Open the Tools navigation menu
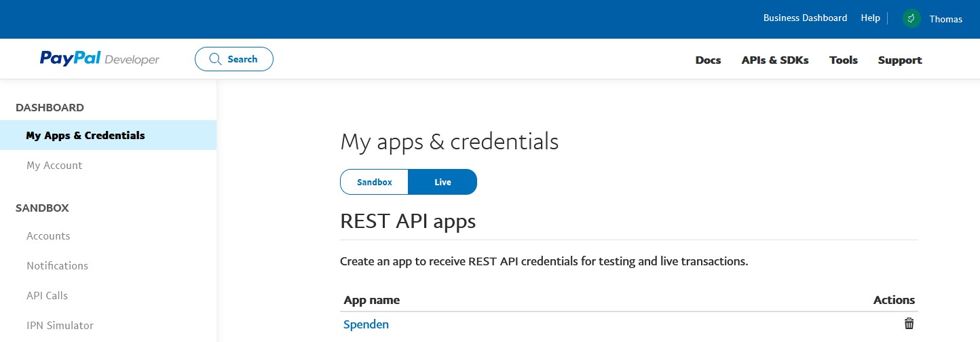 (x=844, y=60)
